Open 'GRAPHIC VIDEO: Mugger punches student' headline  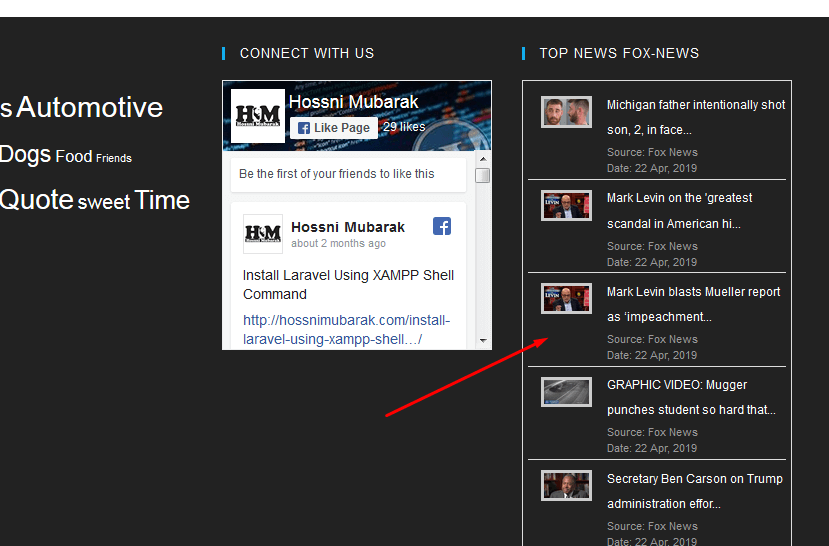pyautogui.click(x=690, y=397)
